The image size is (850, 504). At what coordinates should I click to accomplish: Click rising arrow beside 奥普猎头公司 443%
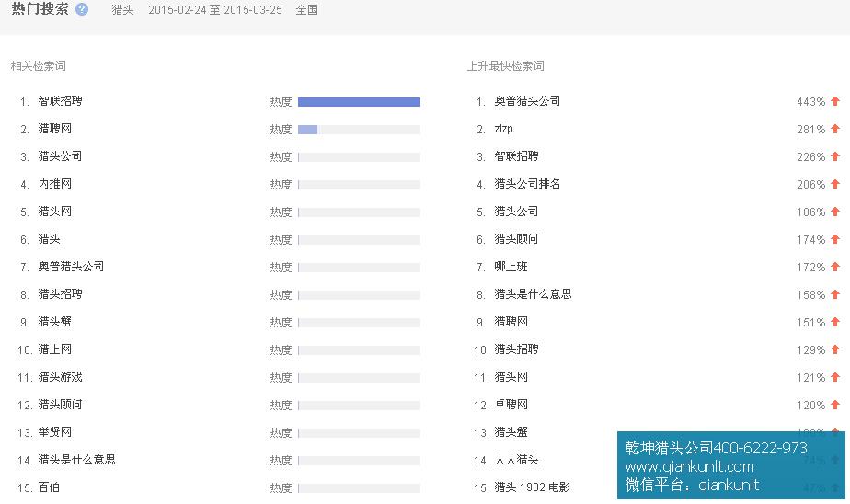point(835,102)
